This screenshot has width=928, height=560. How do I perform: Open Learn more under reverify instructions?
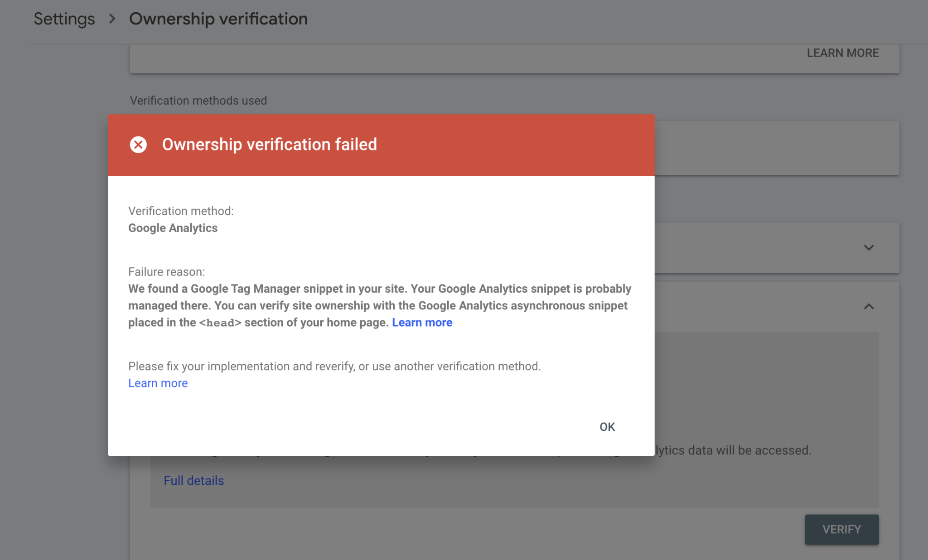[x=158, y=383]
